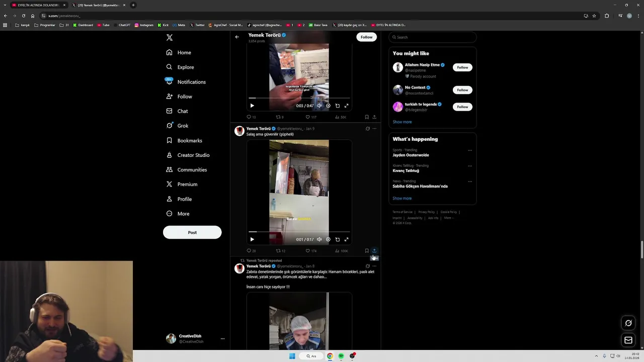
Task: Click the Post button
Action: [x=192, y=232]
